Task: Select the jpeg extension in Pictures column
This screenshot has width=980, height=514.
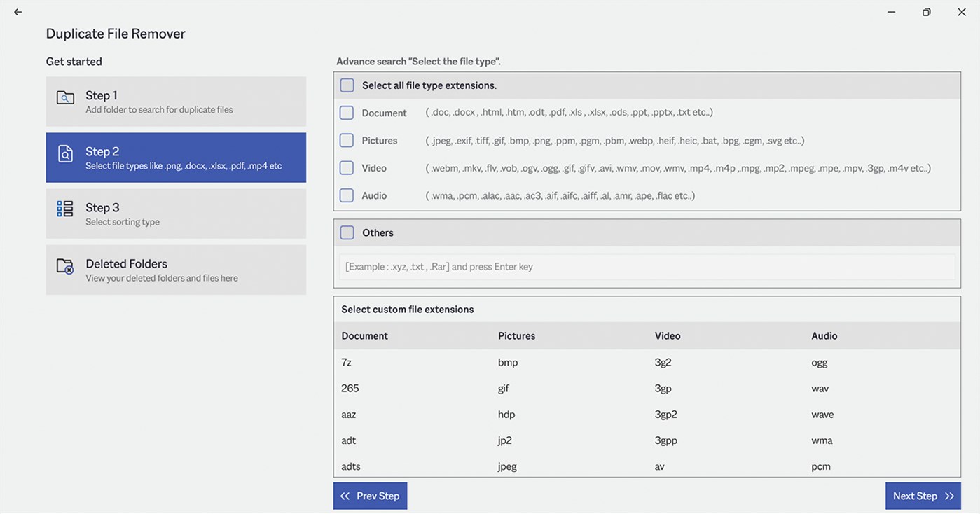Action: [x=507, y=467]
